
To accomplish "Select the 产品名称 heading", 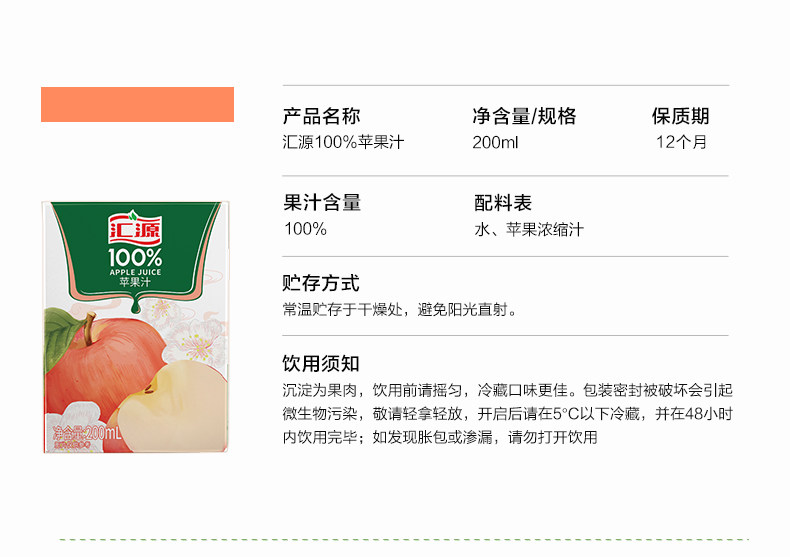I will (321, 116).
